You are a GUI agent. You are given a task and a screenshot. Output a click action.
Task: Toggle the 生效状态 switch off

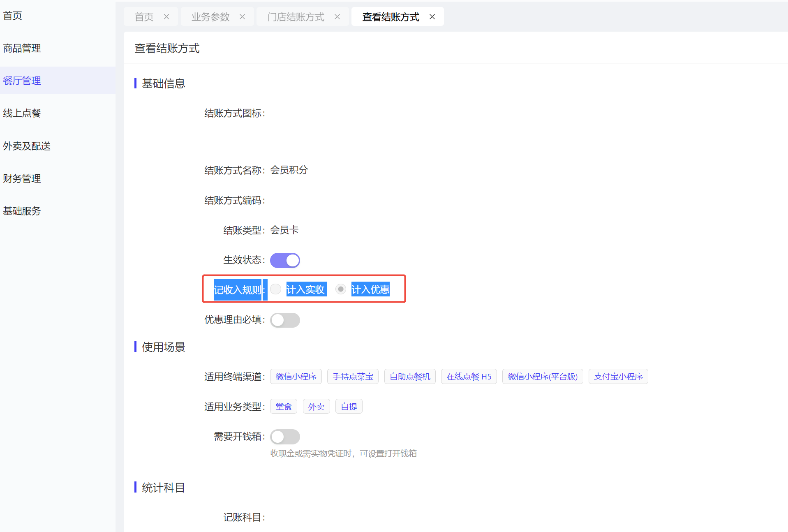click(x=285, y=260)
